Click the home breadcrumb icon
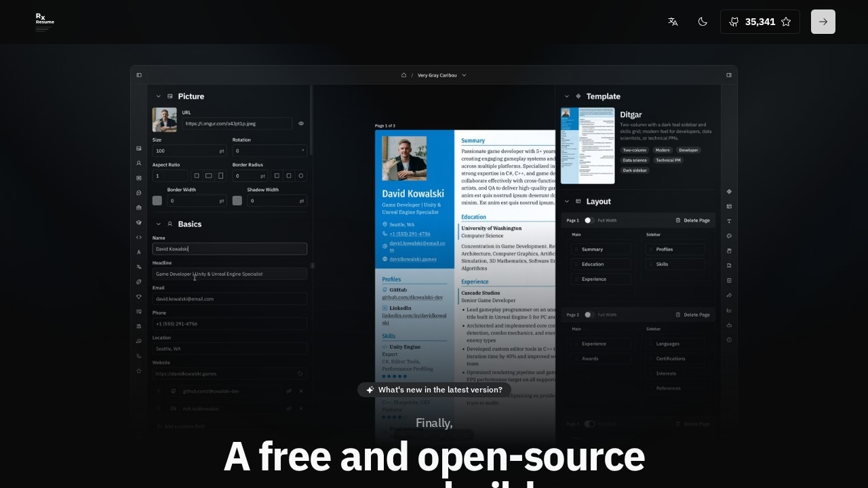Viewport: 868px width, 488px height. point(405,75)
